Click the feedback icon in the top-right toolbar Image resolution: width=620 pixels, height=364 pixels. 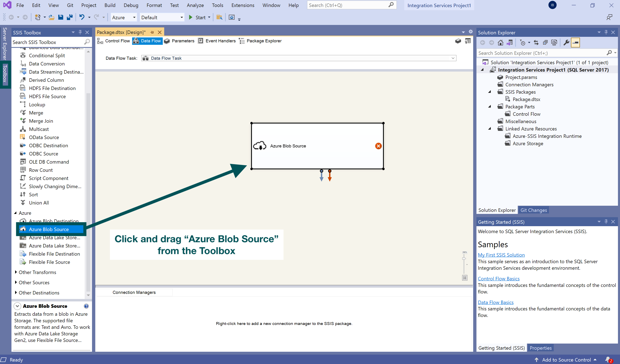609,17
